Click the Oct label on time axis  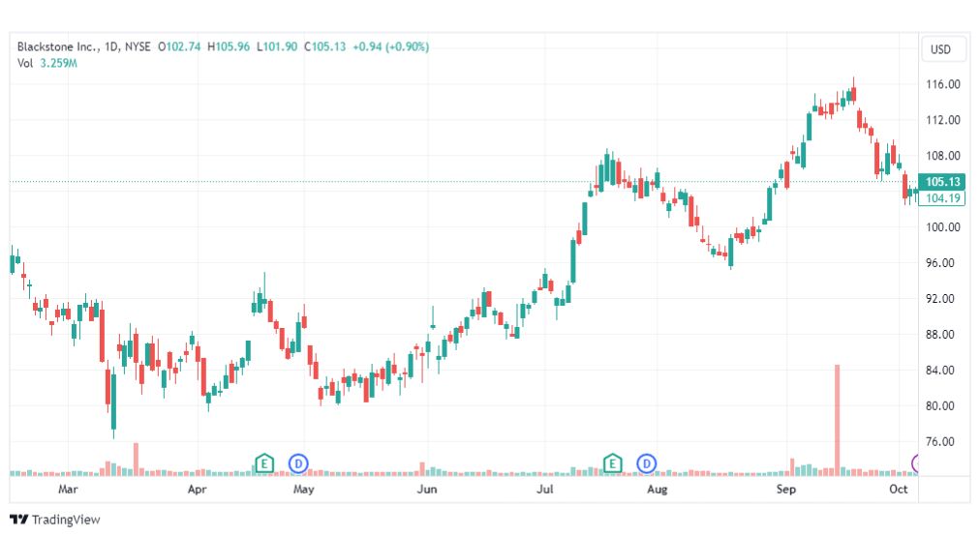(898, 489)
